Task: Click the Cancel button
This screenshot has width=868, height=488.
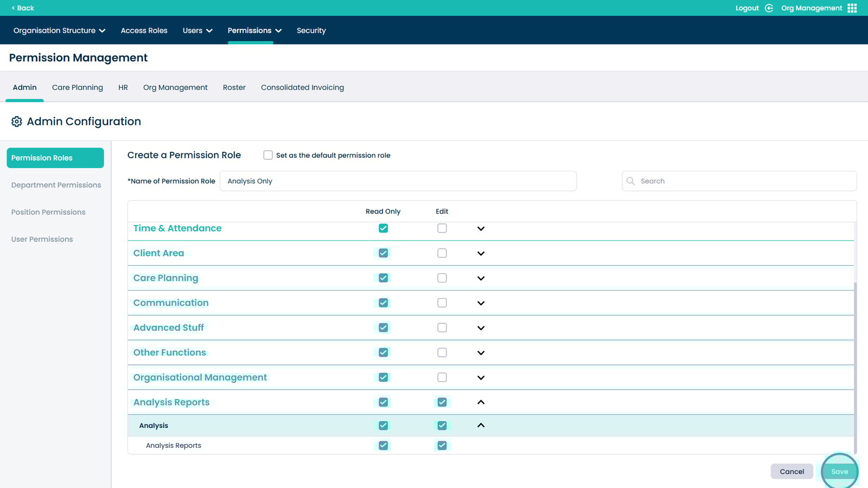Action: click(792, 472)
